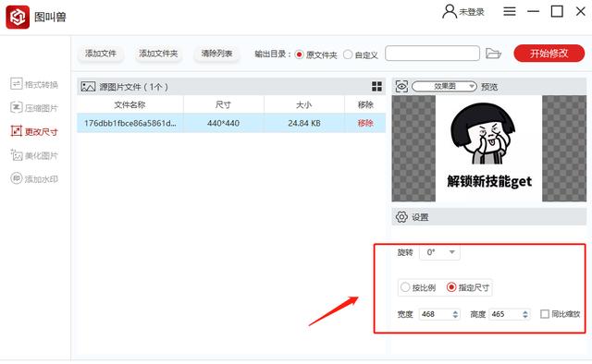Image resolution: width=592 pixels, height=364 pixels.
Task: Click the 添加文件夹 button
Action: click(158, 54)
